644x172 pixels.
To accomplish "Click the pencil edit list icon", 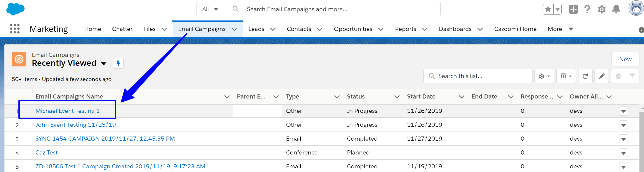I will (601, 76).
